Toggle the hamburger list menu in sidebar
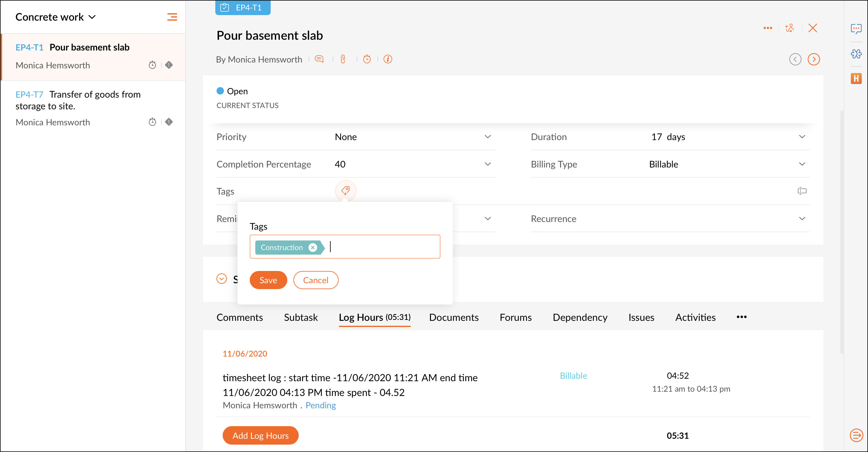 172,17
